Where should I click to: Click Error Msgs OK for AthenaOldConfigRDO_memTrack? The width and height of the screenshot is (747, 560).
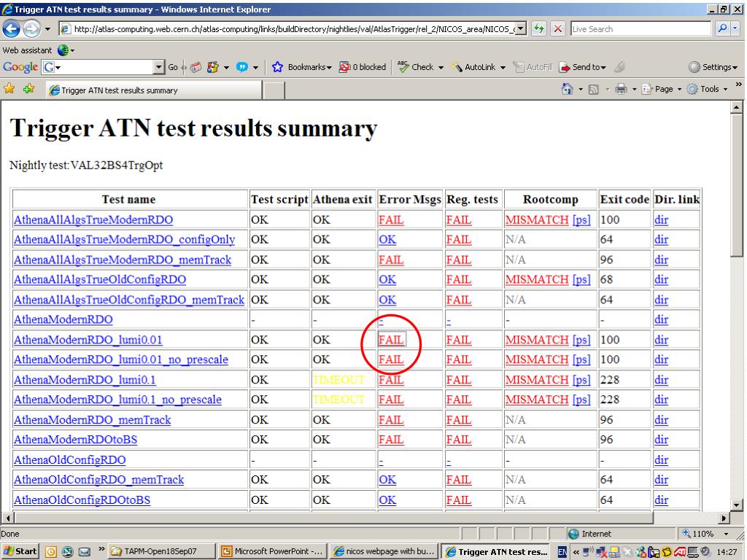click(387, 480)
